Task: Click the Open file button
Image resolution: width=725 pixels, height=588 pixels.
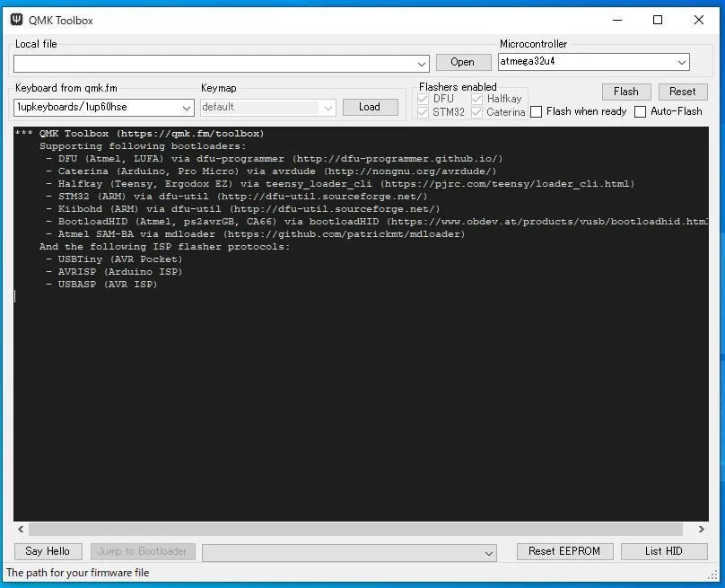Action: click(462, 62)
